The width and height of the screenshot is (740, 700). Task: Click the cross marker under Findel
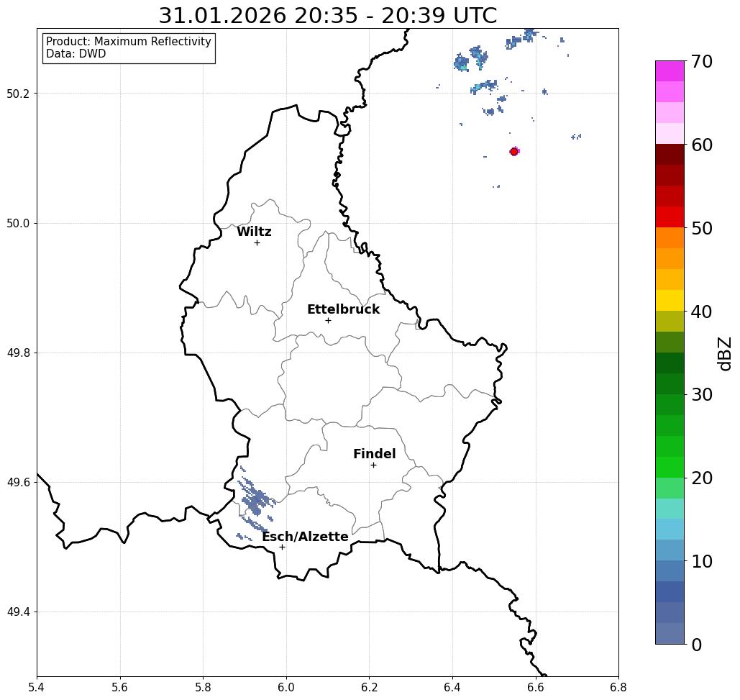coord(373,465)
